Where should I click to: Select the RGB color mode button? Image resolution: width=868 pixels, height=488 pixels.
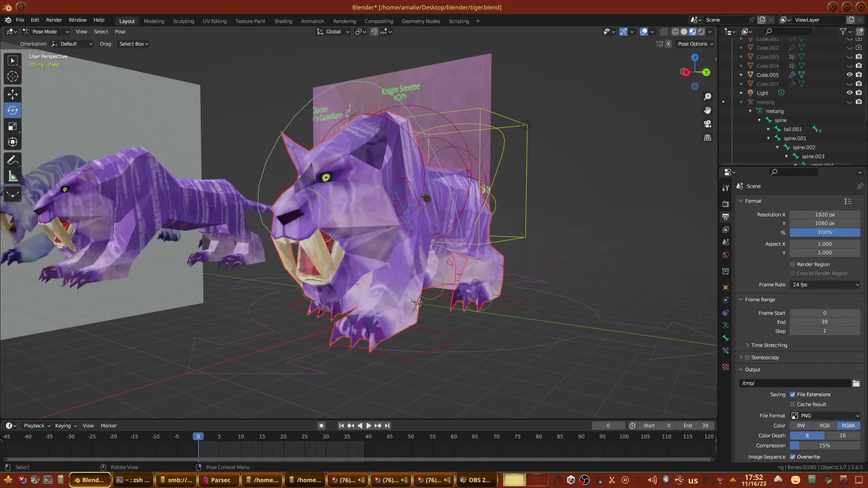[x=824, y=426]
